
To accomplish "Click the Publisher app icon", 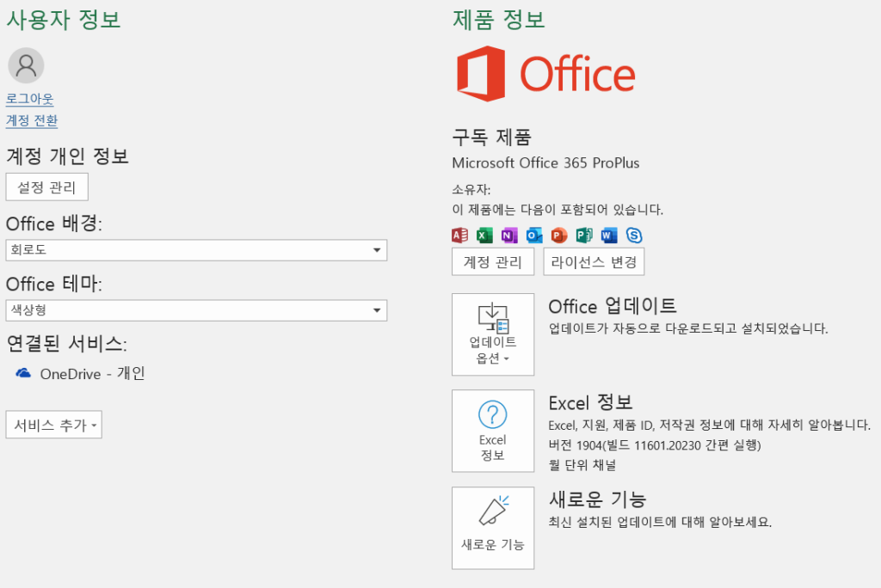I will pyautogui.click(x=584, y=235).
